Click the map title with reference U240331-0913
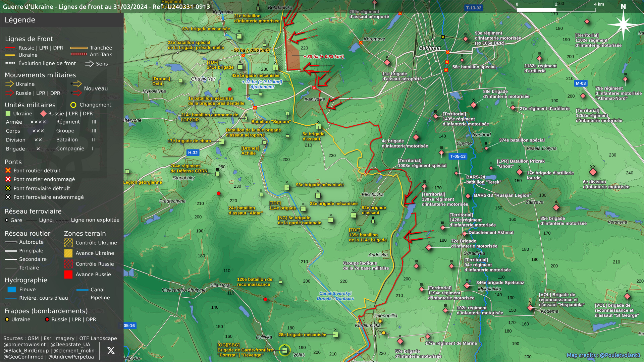Screen dimensions: 644x362 pyautogui.click(x=107, y=7)
